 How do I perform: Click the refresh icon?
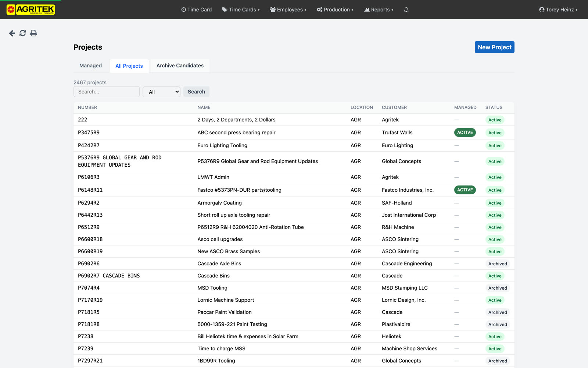23,33
